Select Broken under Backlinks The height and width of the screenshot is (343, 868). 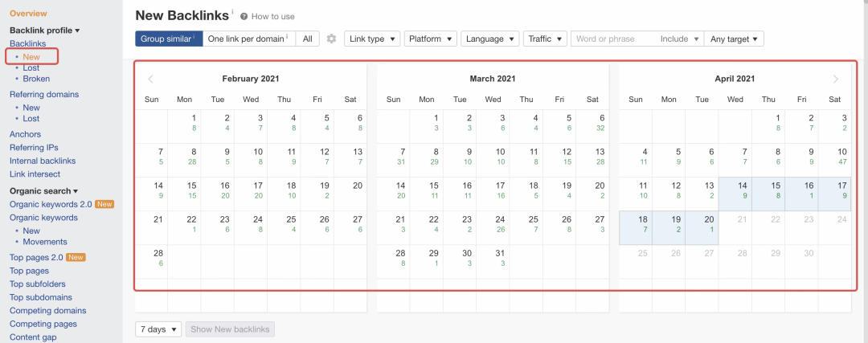coord(36,79)
